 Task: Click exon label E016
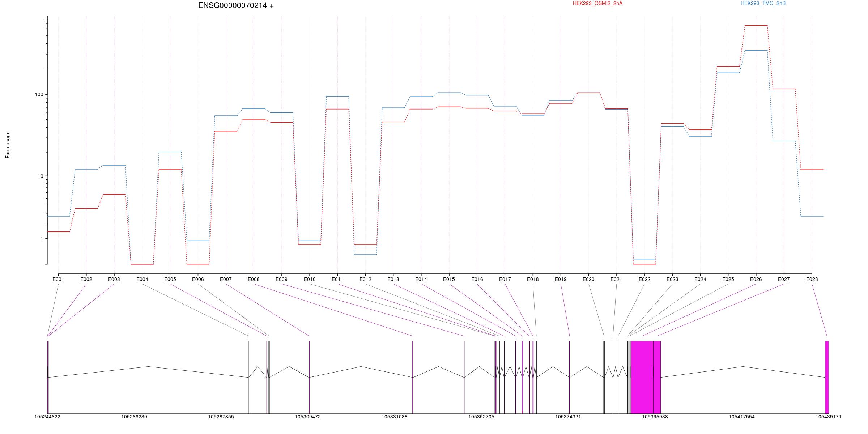[477, 279]
